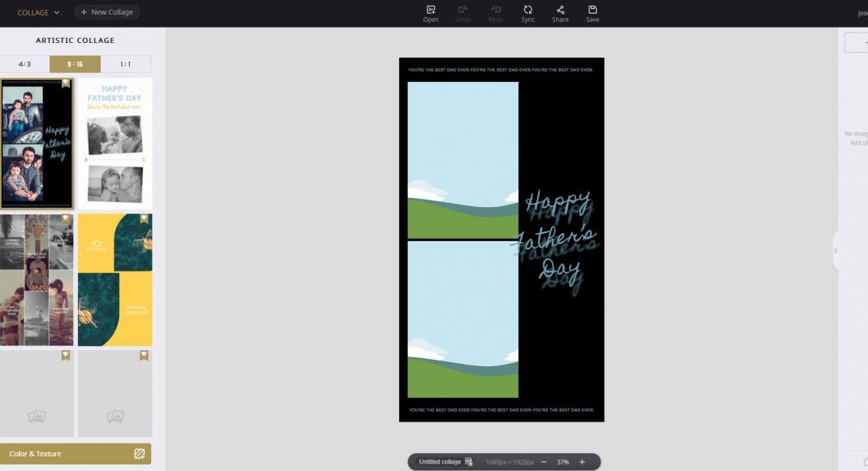Screen dimensions: 868x471
Task: Click the New Collage button
Action: [x=107, y=12]
